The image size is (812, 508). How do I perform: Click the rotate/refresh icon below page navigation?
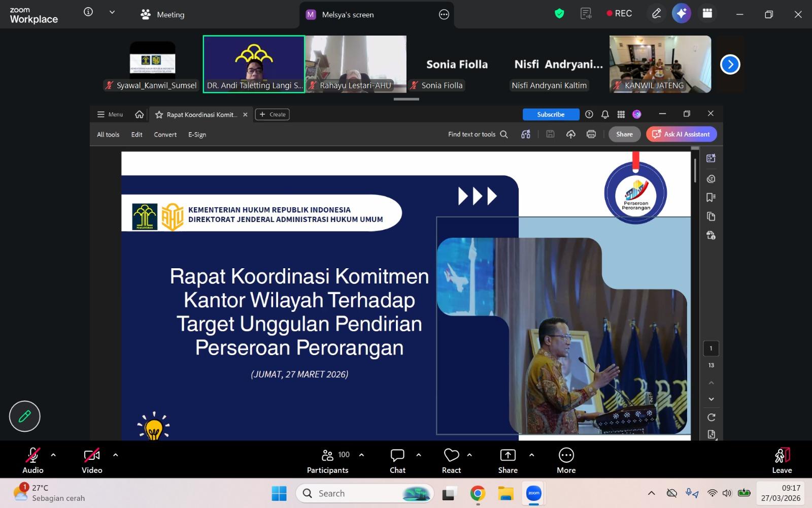pyautogui.click(x=710, y=417)
